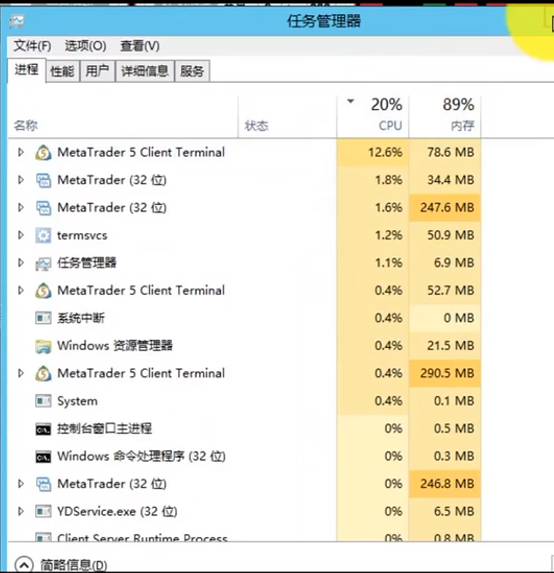Viewport: 554px width, 573px height.
Task: Switch to the 服务 tab
Action: (192, 71)
